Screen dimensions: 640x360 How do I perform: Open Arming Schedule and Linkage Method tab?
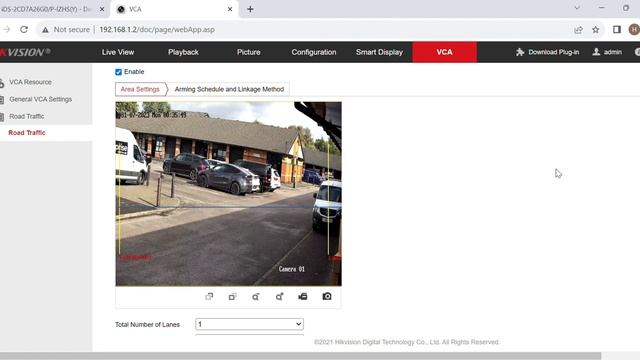tap(229, 89)
